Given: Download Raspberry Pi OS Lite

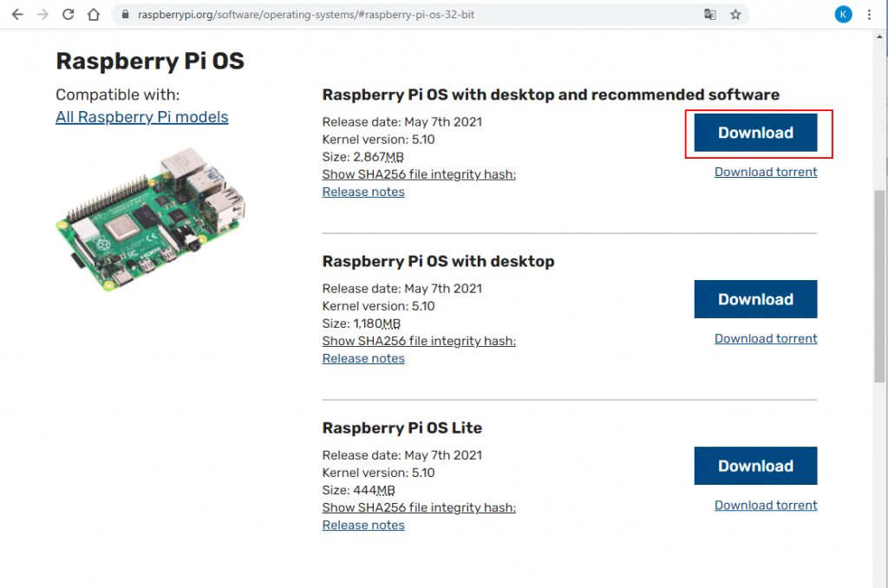Looking at the screenshot, I should click(x=755, y=466).
